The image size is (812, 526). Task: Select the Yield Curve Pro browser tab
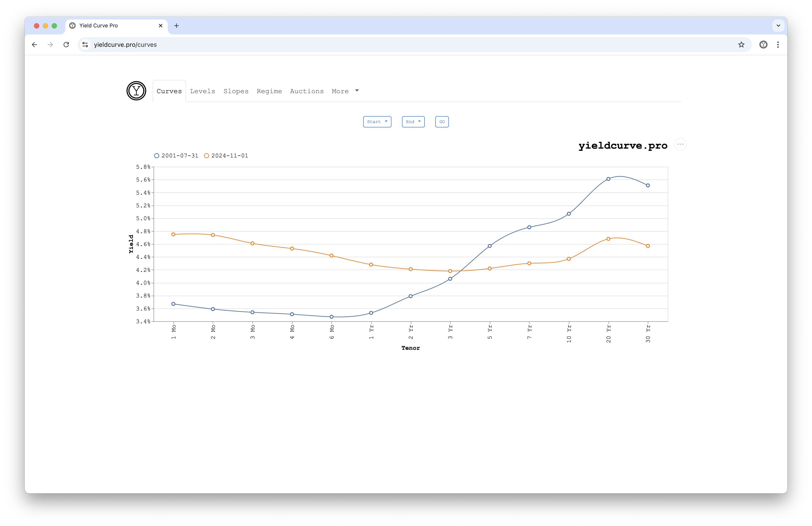tap(116, 26)
